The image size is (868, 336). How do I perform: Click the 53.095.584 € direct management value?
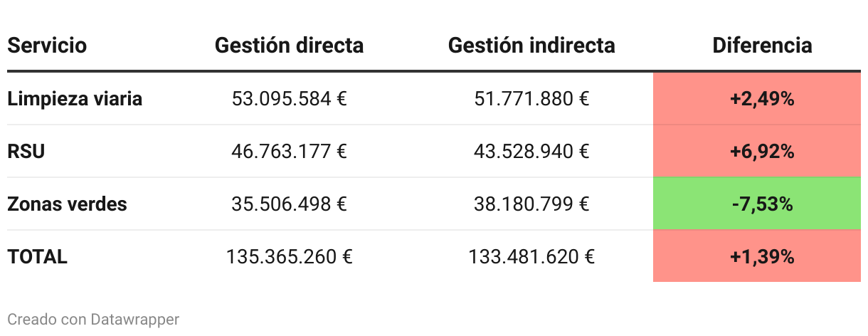click(x=289, y=99)
